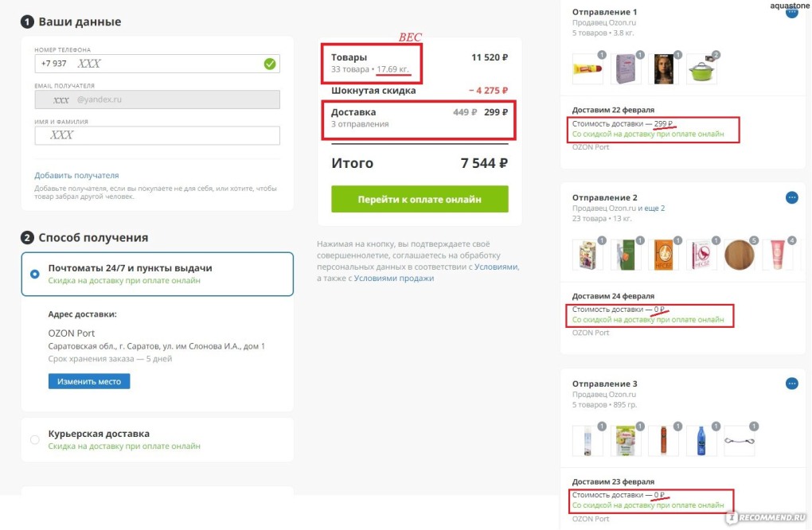Image resolution: width=812 pixels, height=530 pixels.
Task: Select Почтоматы 24/7 и пункты выдачи option
Action: [x=34, y=274]
